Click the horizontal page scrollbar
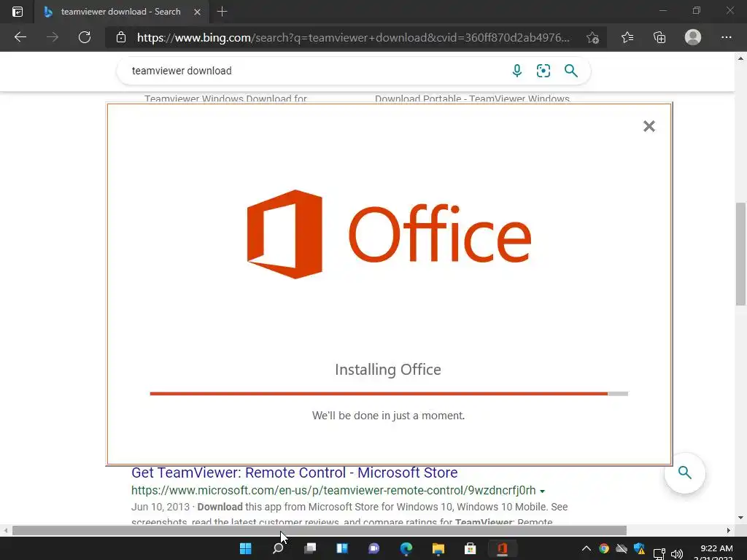Viewport: 747px width, 560px height. pyautogui.click(x=320, y=531)
